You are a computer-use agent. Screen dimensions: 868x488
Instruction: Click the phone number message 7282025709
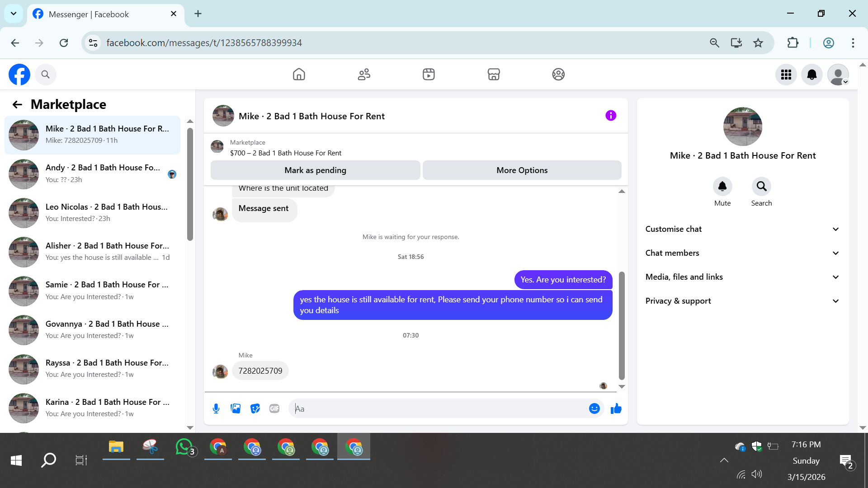tap(260, 371)
